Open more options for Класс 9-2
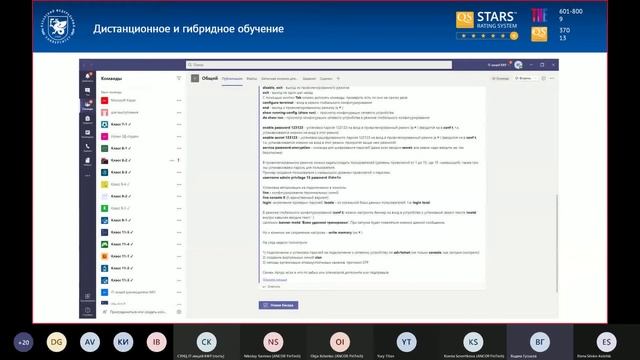This screenshot has height=360, width=640. tap(179, 196)
